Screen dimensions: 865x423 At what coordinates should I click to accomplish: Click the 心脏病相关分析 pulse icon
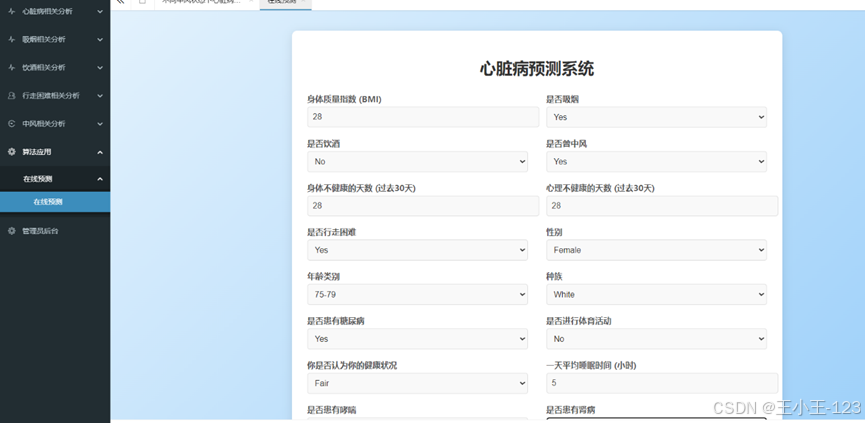click(x=12, y=11)
